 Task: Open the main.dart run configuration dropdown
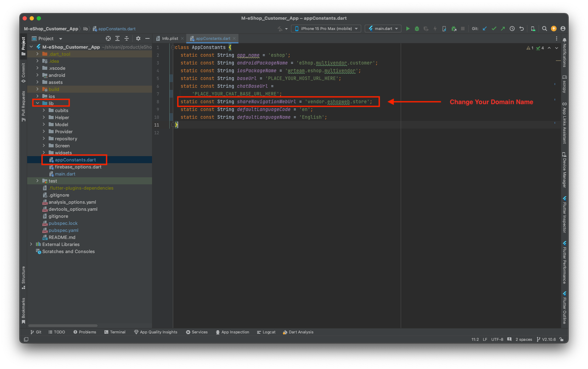coord(383,29)
